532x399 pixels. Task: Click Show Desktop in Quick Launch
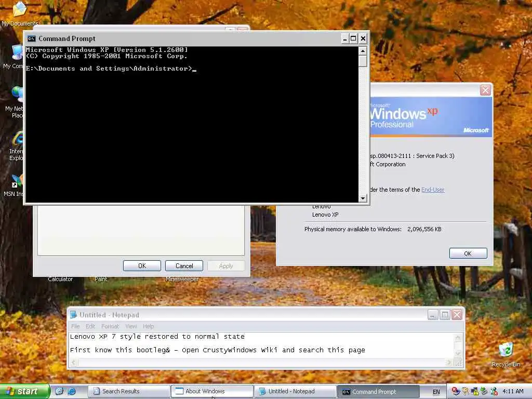59,391
